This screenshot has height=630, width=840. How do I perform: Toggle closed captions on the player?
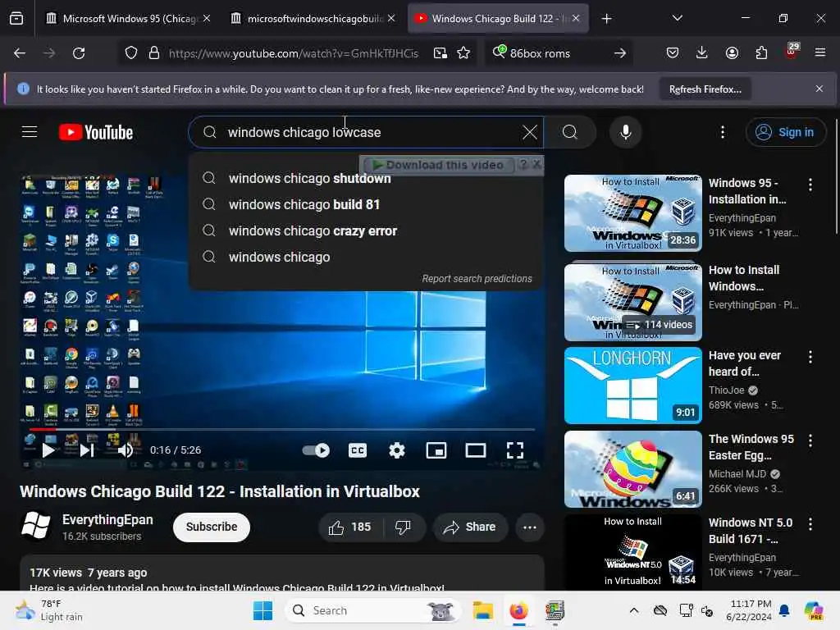(358, 450)
